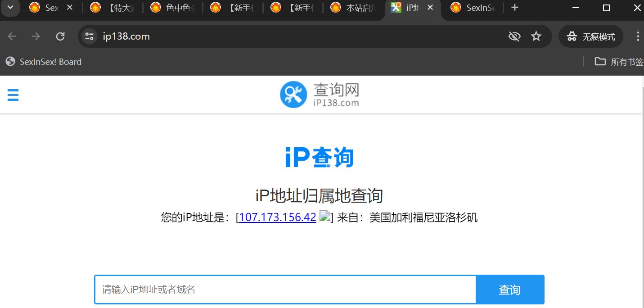Click the crossed-eye tracking protection icon
This screenshot has width=644, height=308.
pyautogui.click(x=514, y=36)
